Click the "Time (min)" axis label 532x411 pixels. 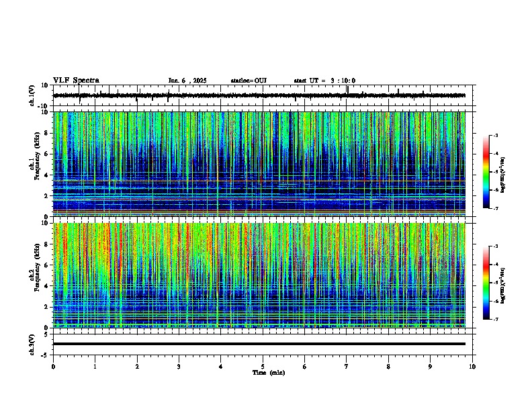click(269, 373)
